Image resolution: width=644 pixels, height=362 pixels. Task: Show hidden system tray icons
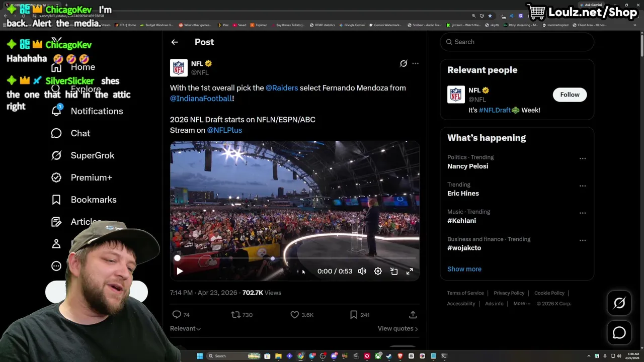(590, 356)
